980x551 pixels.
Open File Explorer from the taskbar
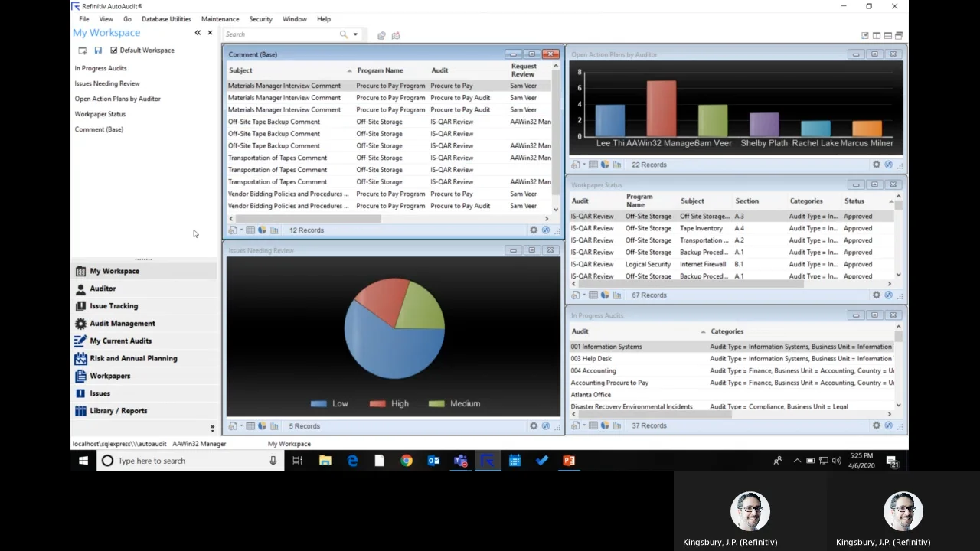click(325, 461)
